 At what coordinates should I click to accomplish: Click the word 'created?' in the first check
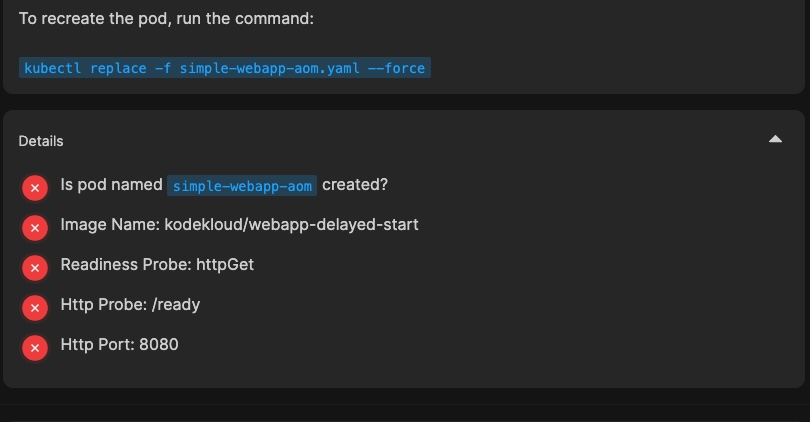coord(355,185)
